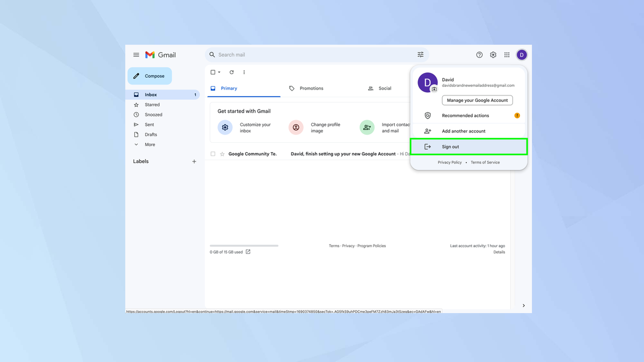Switch to the Promotions tab
The width and height of the screenshot is (644, 362).
(x=311, y=88)
